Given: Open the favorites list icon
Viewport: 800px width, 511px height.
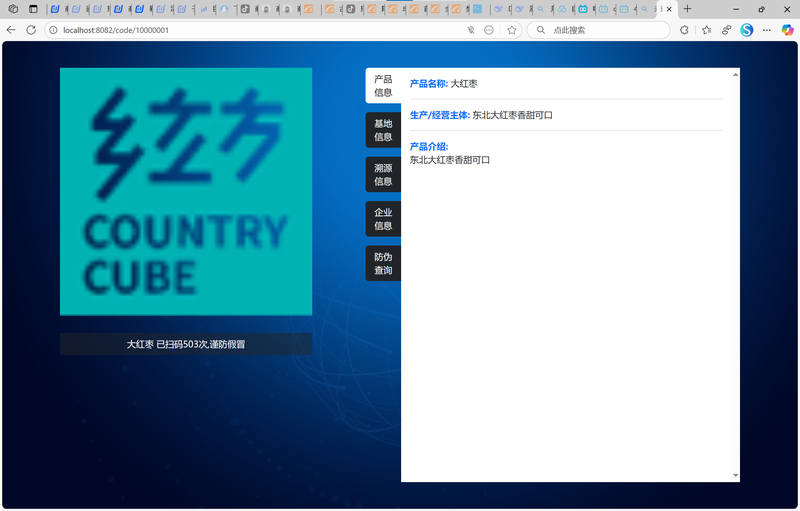Looking at the screenshot, I should pos(707,30).
